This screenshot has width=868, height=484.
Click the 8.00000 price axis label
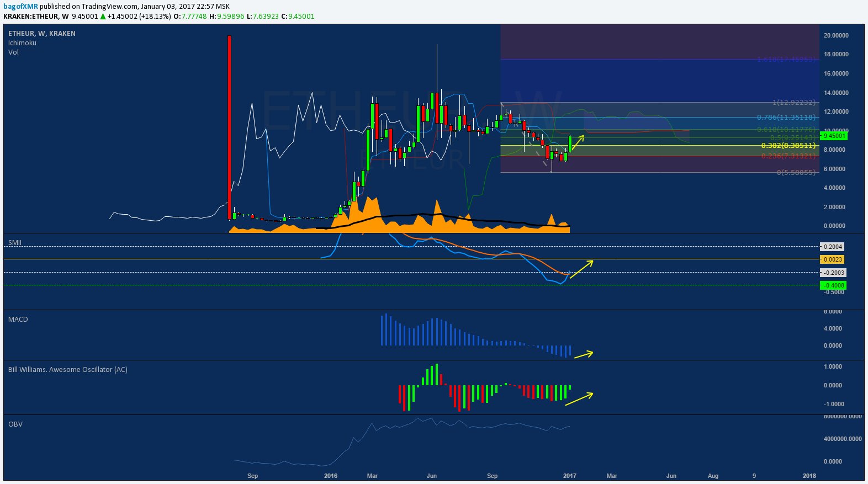834,150
